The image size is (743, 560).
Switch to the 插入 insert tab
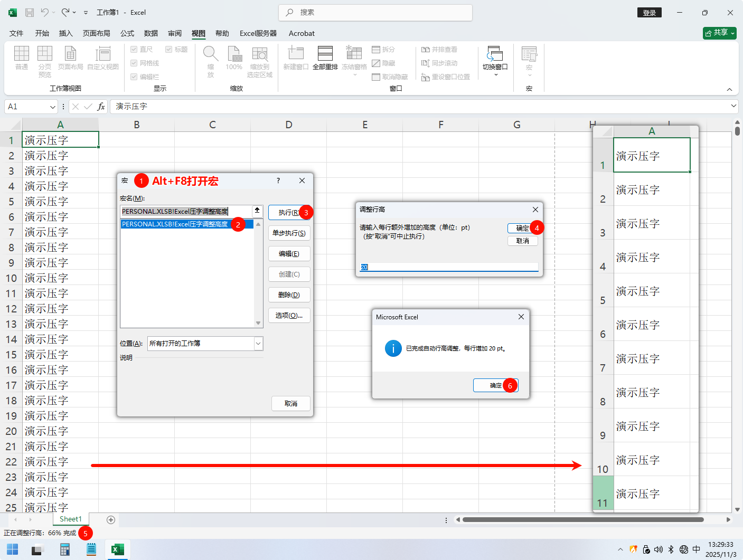tap(66, 33)
